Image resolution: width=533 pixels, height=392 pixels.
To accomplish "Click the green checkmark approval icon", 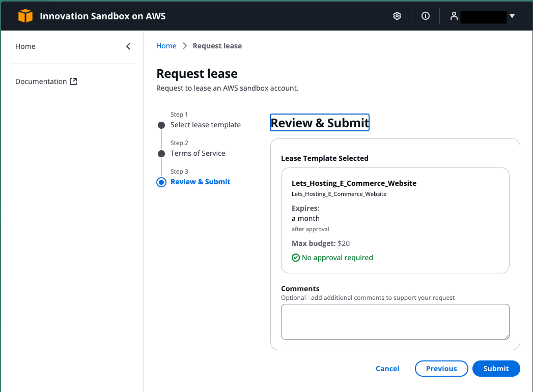I will pyautogui.click(x=296, y=258).
